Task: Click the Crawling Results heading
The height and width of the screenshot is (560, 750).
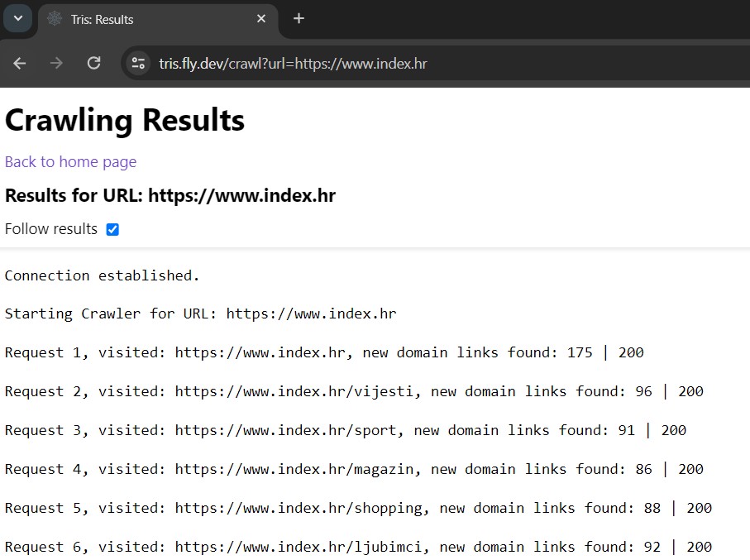Action: pos(125,120)
